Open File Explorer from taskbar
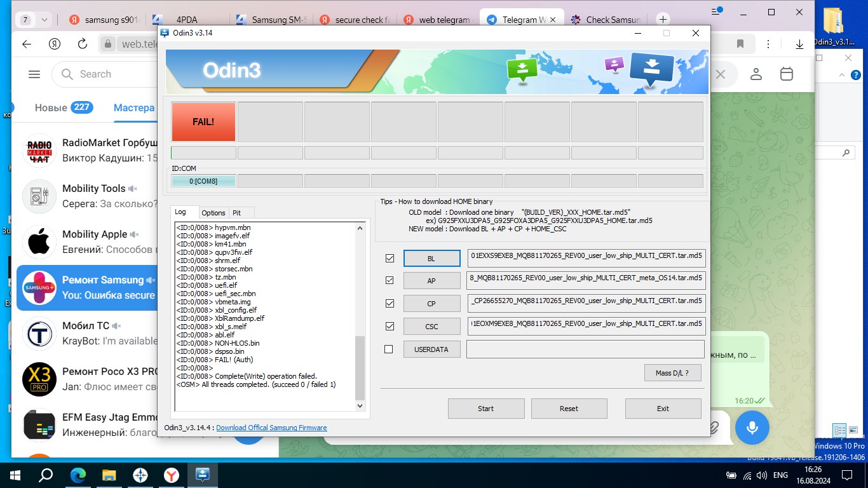Viewport: 868px width, 488px height. pyautogui.click(x=109, y=475)
